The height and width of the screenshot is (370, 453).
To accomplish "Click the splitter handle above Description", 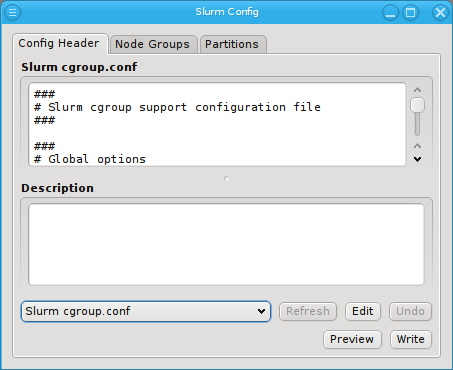I will [x=227, y=179].
